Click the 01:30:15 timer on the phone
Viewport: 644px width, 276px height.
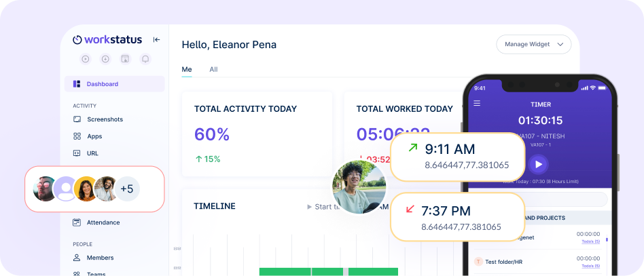pos(541,121)
